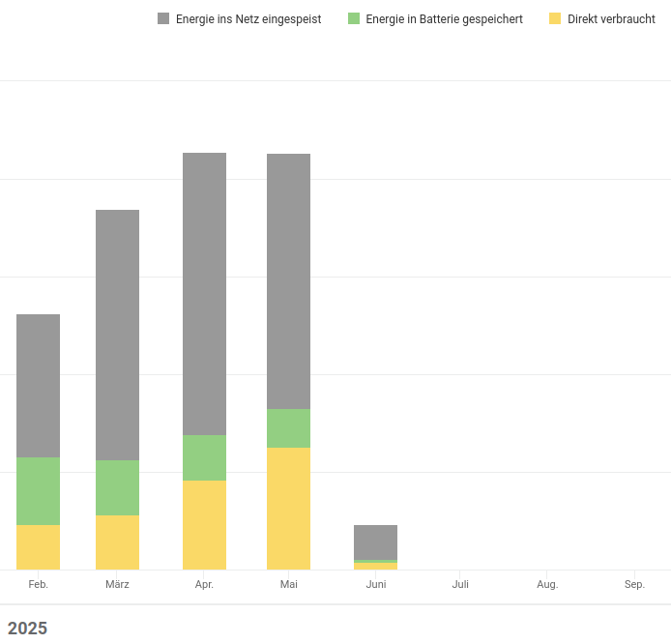Toggle the "Energie ins Netz eingespeist" legend label
This screenshot has height=644, width=671.
coord(248,19)
